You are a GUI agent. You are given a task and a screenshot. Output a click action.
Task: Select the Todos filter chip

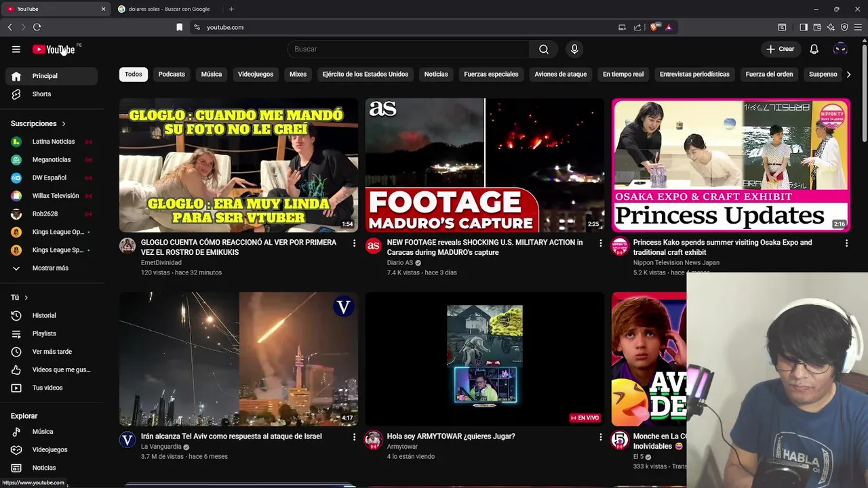134,74
